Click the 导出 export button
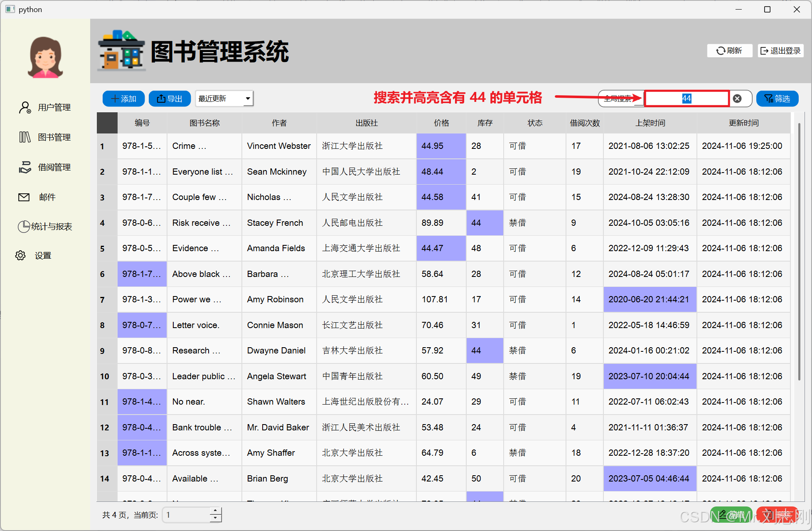This screenshot has height=531, width=812. (x=170, y=99)
